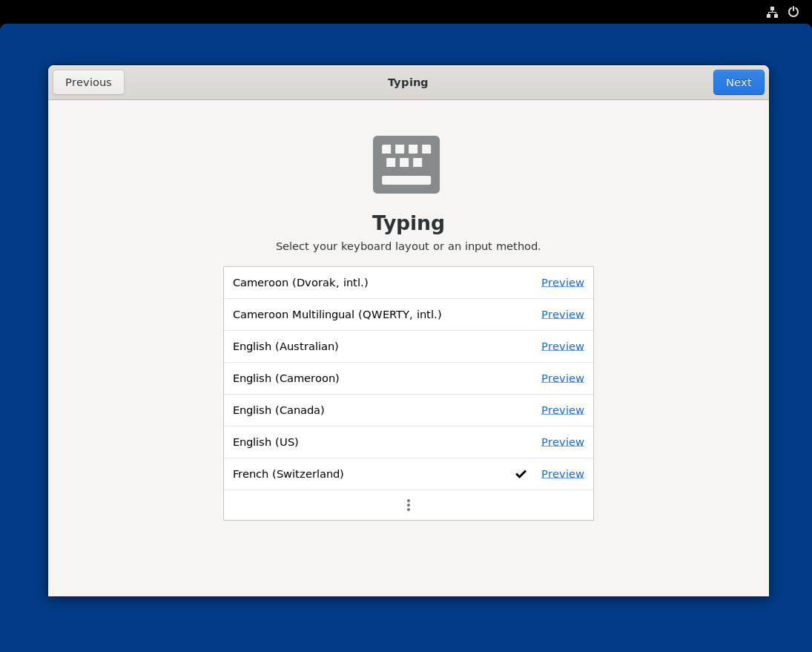Click the checkmark beside French (Switzerland)

click(x=521, y=474)
